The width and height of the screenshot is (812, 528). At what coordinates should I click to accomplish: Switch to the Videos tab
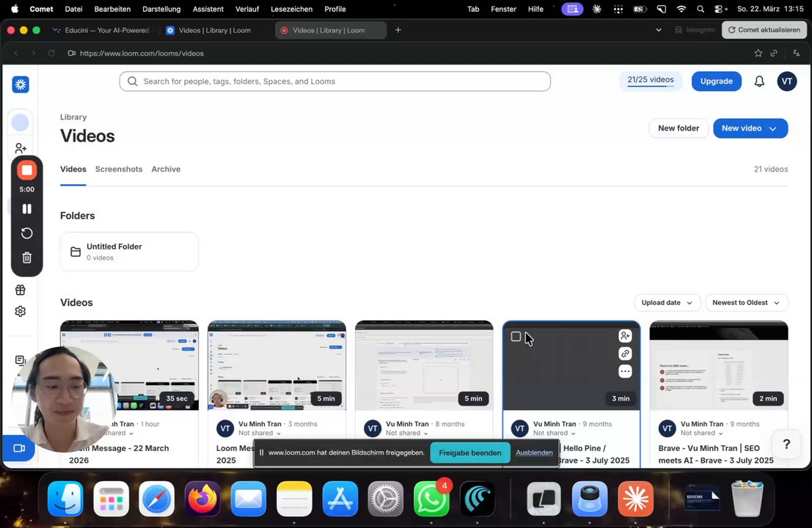tap(73, 169)
